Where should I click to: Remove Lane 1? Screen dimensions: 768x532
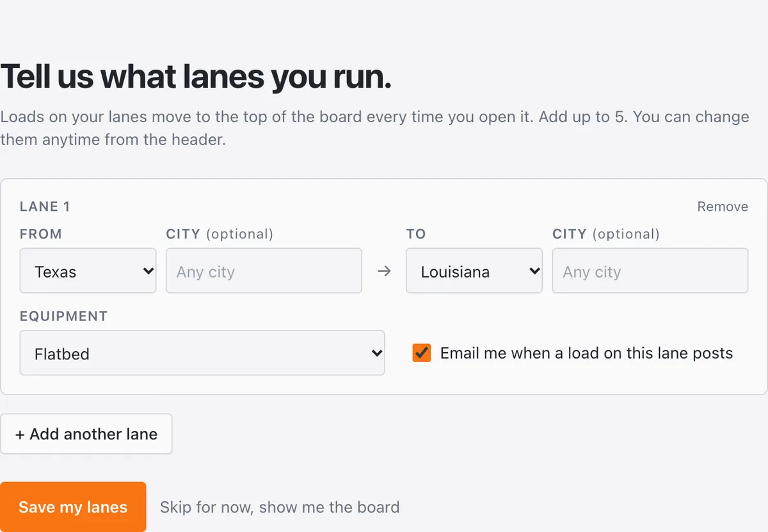click(723, 207)
